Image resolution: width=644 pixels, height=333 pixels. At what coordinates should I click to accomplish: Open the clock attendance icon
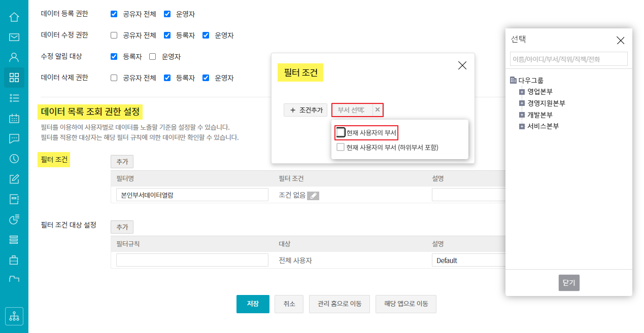click(14, 159)
